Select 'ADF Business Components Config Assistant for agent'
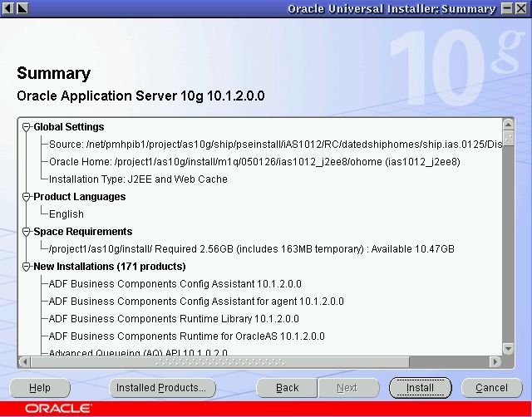Viewport: 532px width, 417px height. point(196,302)
